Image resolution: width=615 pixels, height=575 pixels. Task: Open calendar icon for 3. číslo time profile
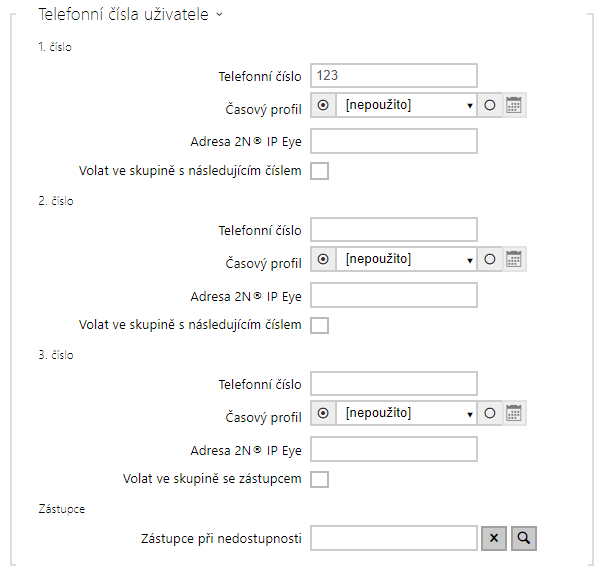514,413
